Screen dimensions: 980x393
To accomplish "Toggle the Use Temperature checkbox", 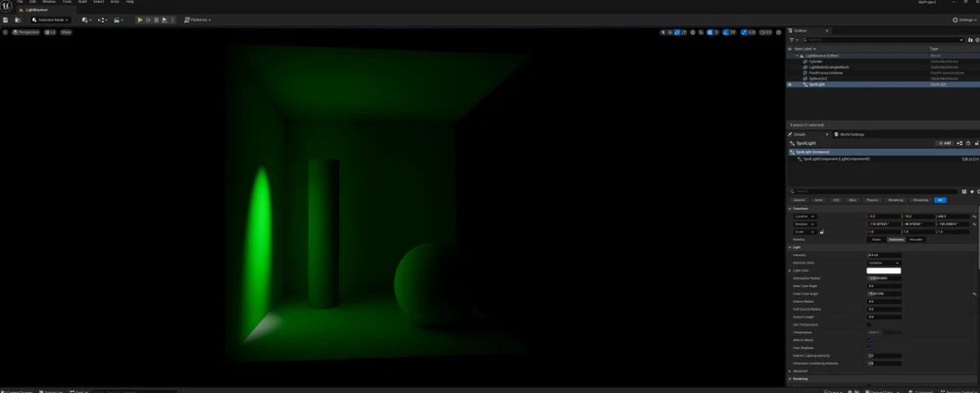I will (869, 324).
